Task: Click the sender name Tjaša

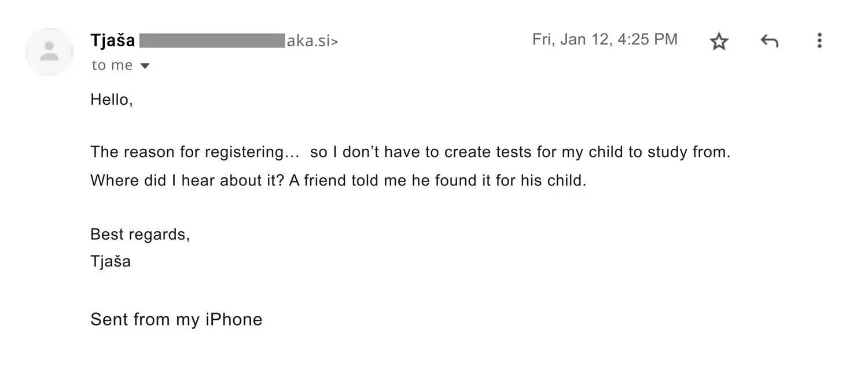Action: tap(113, 39)
